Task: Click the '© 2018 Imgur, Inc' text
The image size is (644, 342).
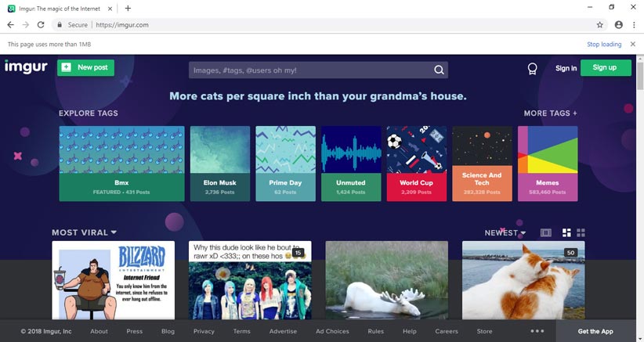Action: tap(46, 331)
